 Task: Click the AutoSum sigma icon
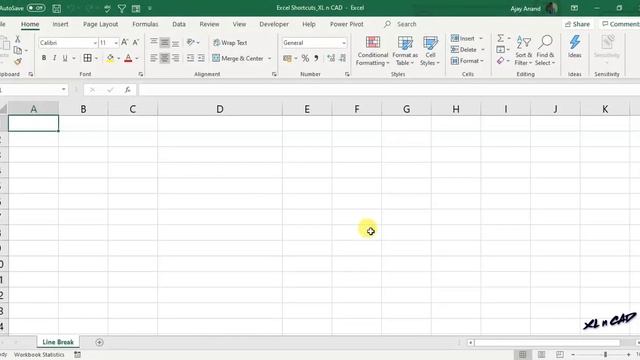[x=500, y=38]
